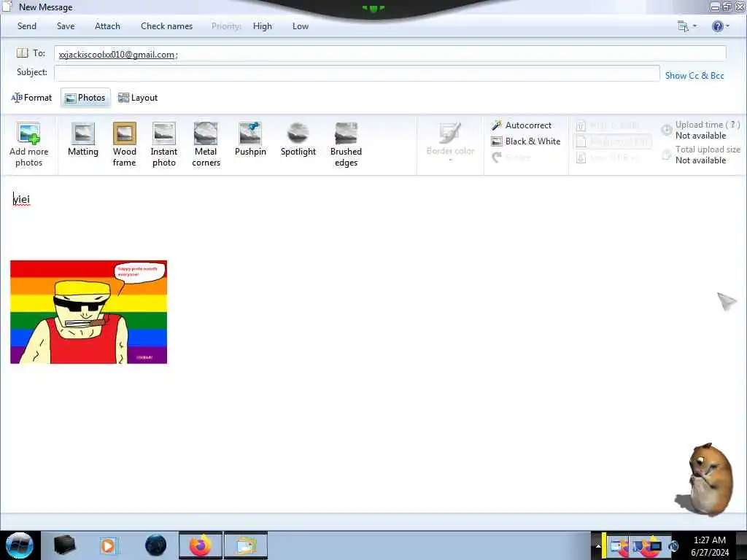Choose the Wood frame style
The width and height of the screenshot is (747, 560).
pos(124,144)
